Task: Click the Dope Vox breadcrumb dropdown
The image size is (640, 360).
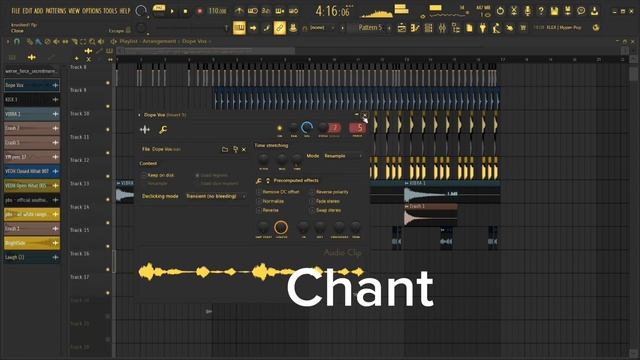Action: (196, 41)
